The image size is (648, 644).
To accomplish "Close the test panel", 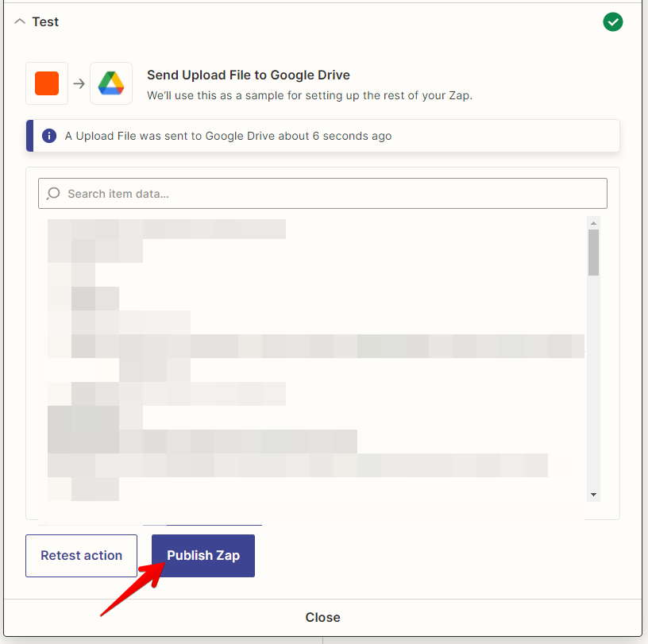I will [322, 617].
